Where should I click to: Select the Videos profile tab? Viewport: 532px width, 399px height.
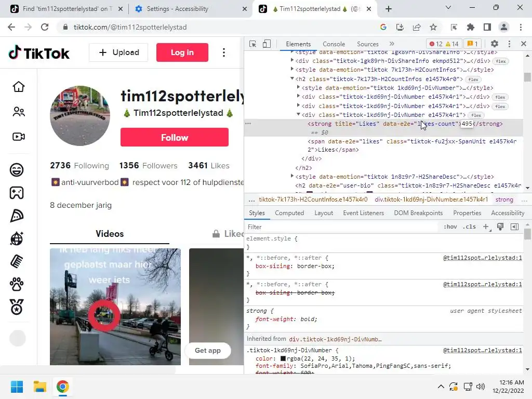pyautogui.click(x=110, y=234)
